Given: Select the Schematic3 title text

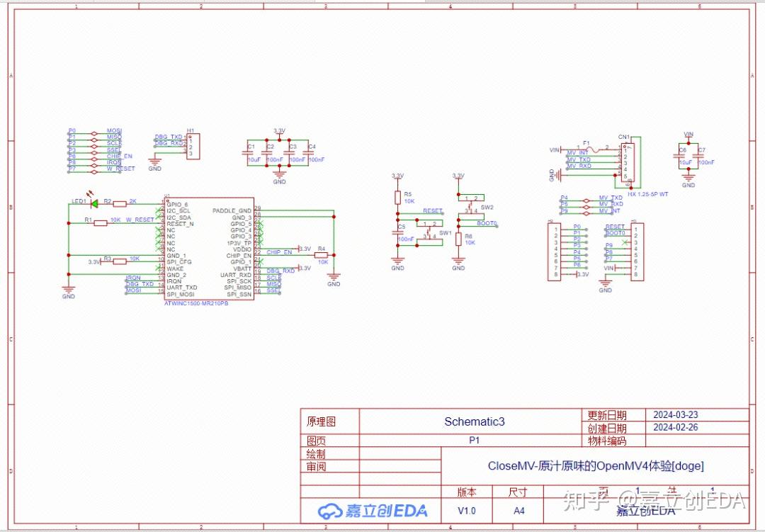Looking at the screenshot, I should [474, 421].
